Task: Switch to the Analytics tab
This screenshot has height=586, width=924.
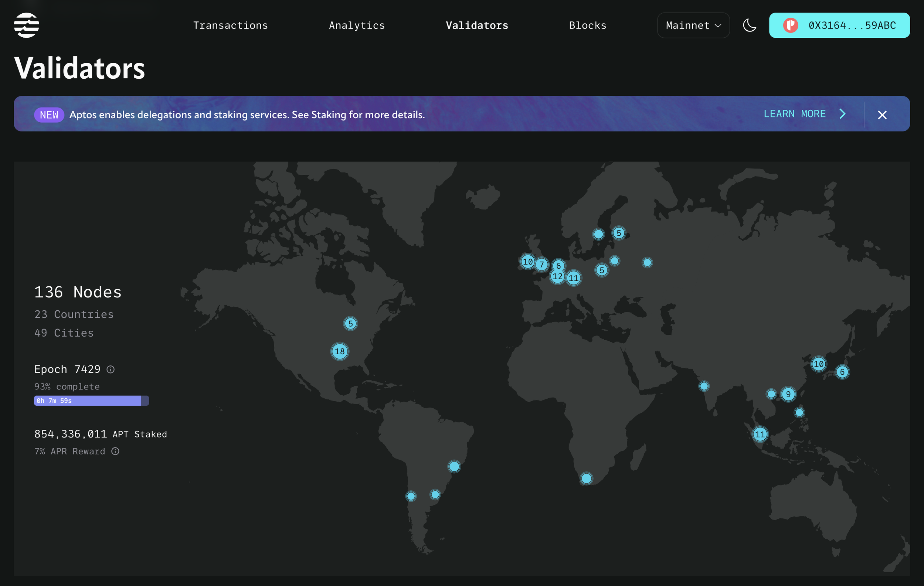Action: pyautogui.click(x=356, y=25)
